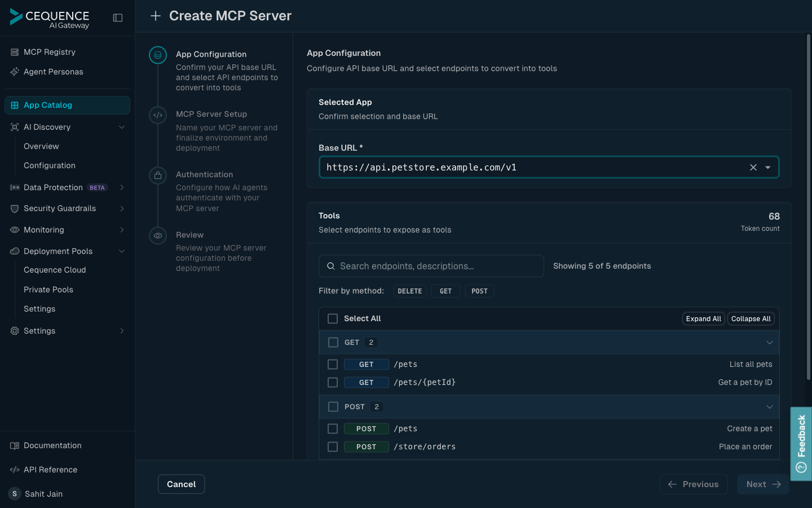Collapse the GET endpoint group chevron

point(770,343)
